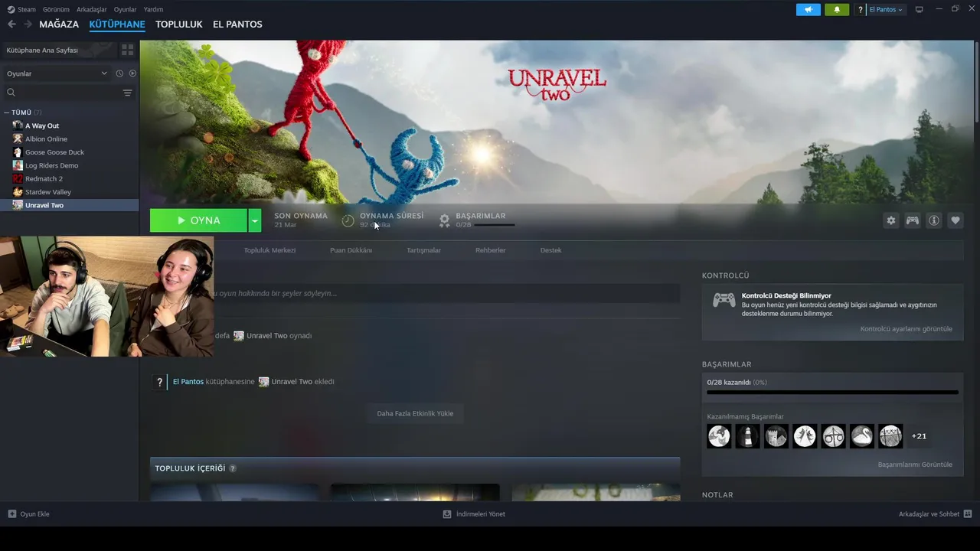Open the Arkadaşlar menu
The width and height of the screenshot is (980, 551).
tap(92, 10)
